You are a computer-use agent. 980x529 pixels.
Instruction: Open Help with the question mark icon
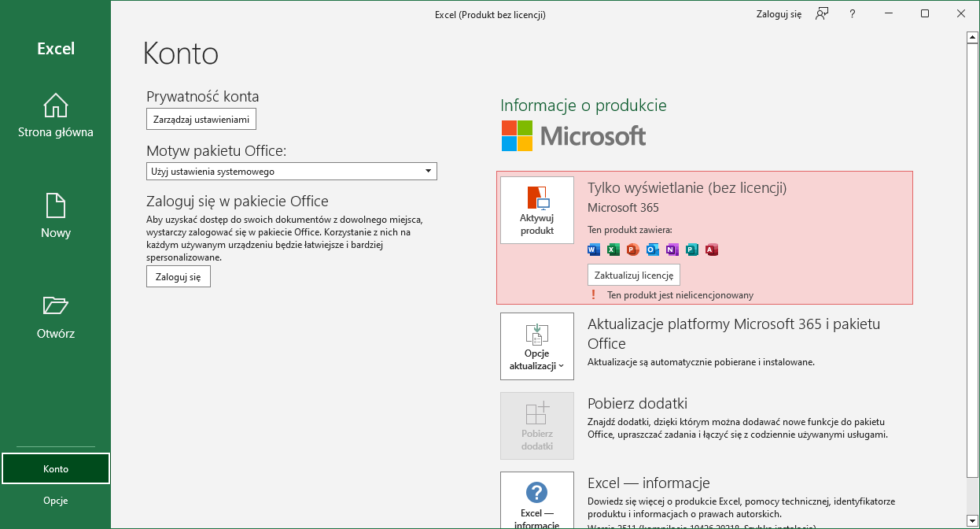tap(853, 14)
